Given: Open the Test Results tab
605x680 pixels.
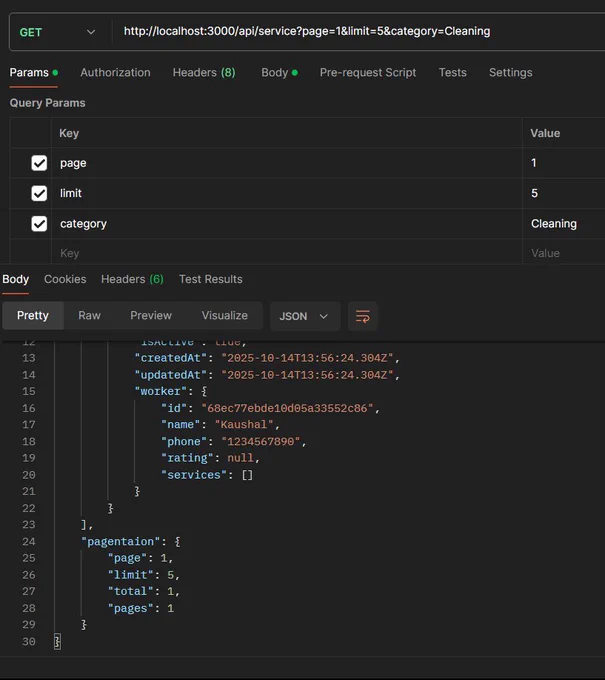Looking at the screenshot, I should (x=211, y=279).
